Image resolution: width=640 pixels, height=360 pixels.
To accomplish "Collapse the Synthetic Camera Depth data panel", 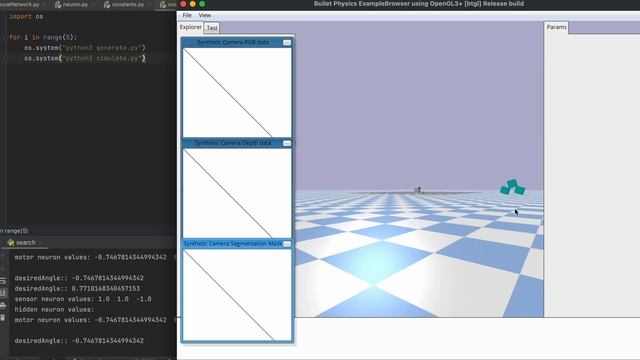I will tap(287, 143).
